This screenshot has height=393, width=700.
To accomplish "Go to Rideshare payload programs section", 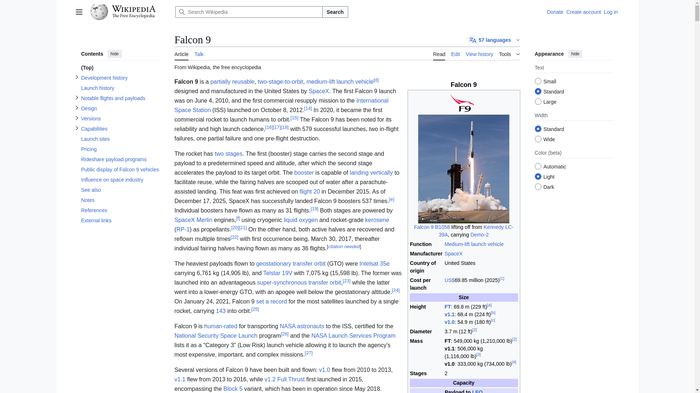I will click(113, 159).
